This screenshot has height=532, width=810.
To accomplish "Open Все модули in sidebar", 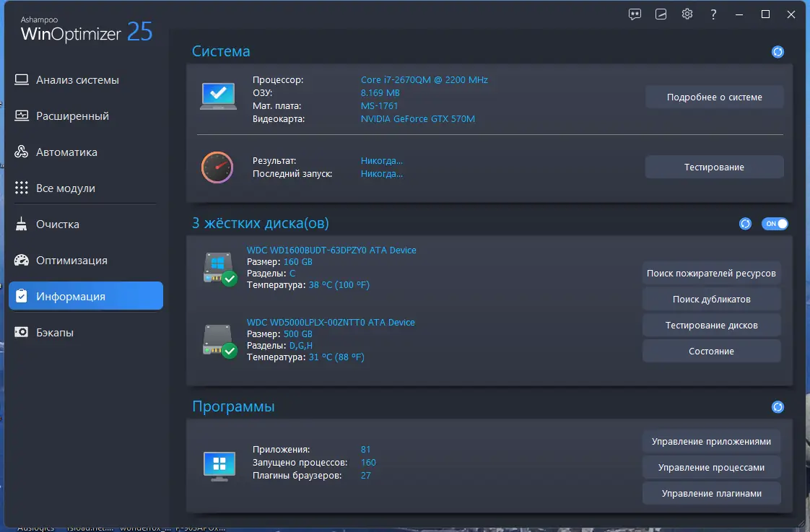I will click(x=86, y=188).
